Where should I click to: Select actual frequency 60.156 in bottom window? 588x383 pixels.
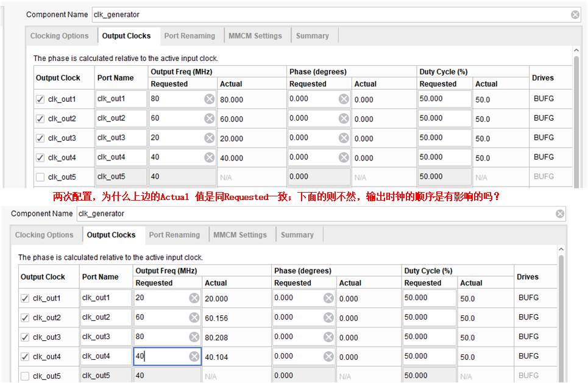pos(216,318)
